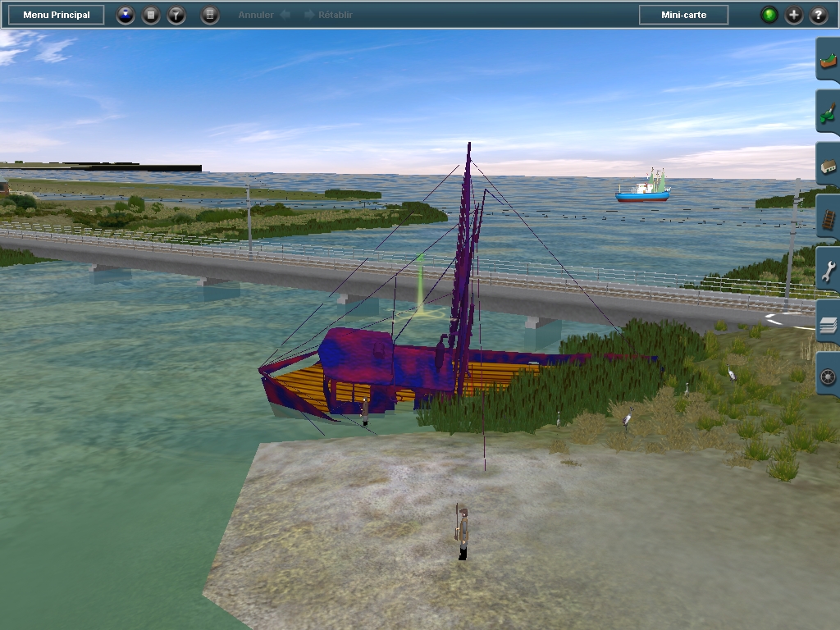Click the plus icon in top bar
Image resolution: width=840 pixels, height=630 pixels.
pos(794,15)
